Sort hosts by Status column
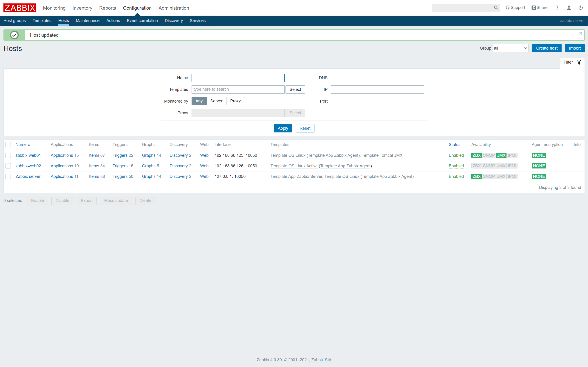588x367 pixels. (x=454, y=144)
